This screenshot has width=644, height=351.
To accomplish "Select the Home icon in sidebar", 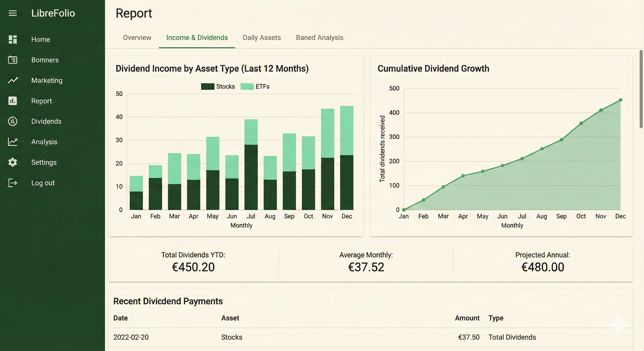I will (x=13, y=39).
